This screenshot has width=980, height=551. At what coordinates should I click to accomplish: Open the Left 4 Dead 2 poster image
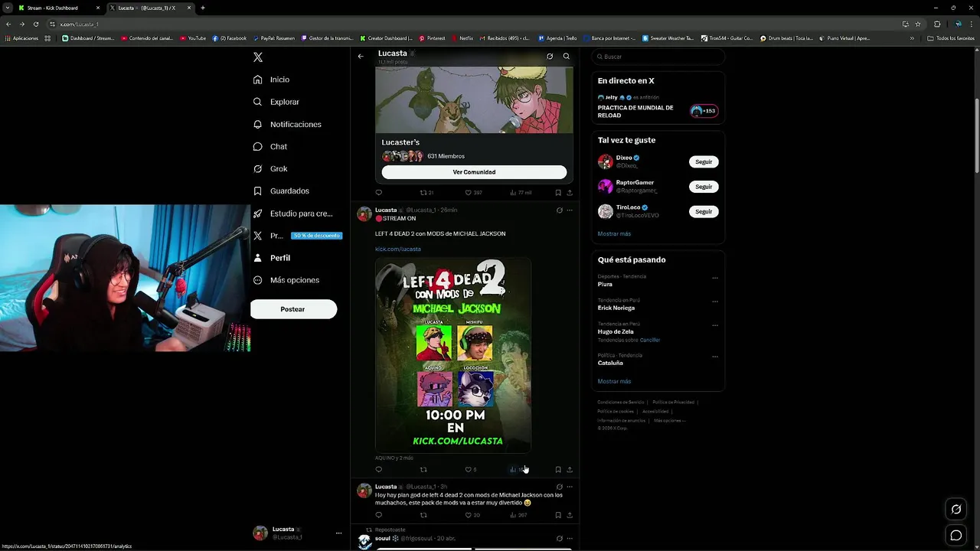453,354
